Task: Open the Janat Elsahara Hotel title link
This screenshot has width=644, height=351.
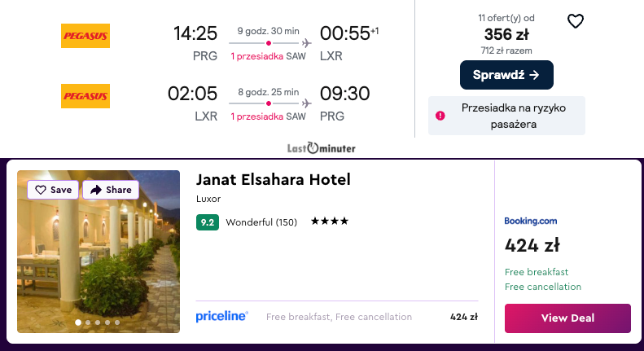Action: coord(274,180)
